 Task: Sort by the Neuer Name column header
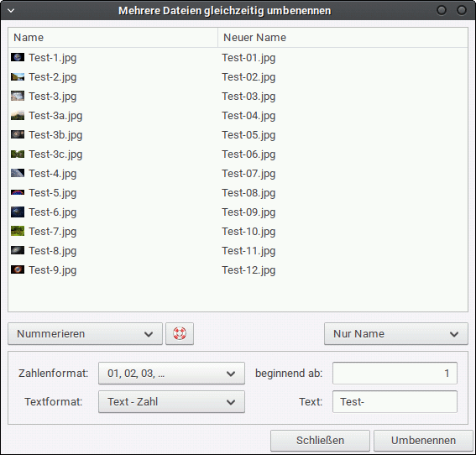click(x=343, y=37)
